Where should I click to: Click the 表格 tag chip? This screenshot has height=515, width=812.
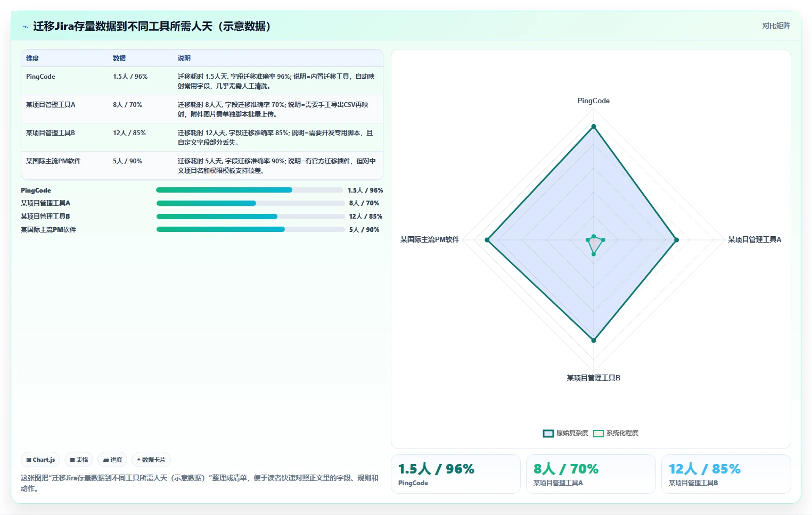point(79,460)
